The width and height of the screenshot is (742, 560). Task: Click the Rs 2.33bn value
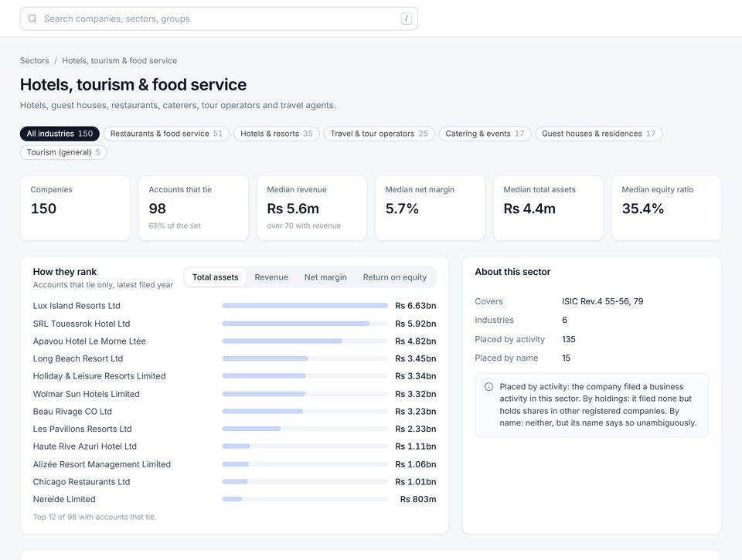pos(416,429)
